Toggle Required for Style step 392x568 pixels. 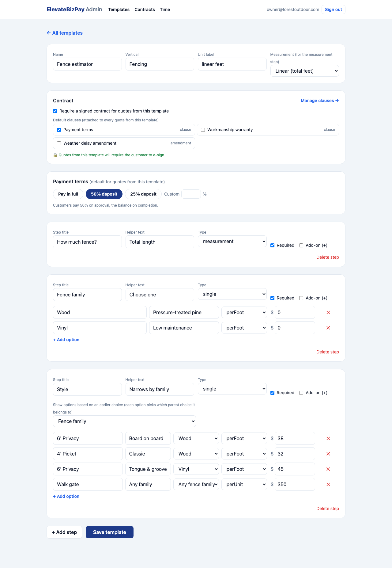click(273, 393)
